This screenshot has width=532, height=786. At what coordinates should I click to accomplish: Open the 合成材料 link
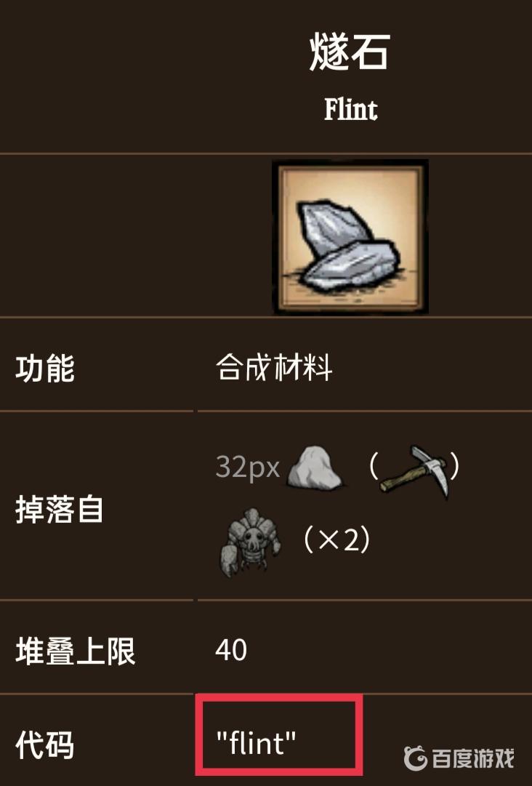273,367
